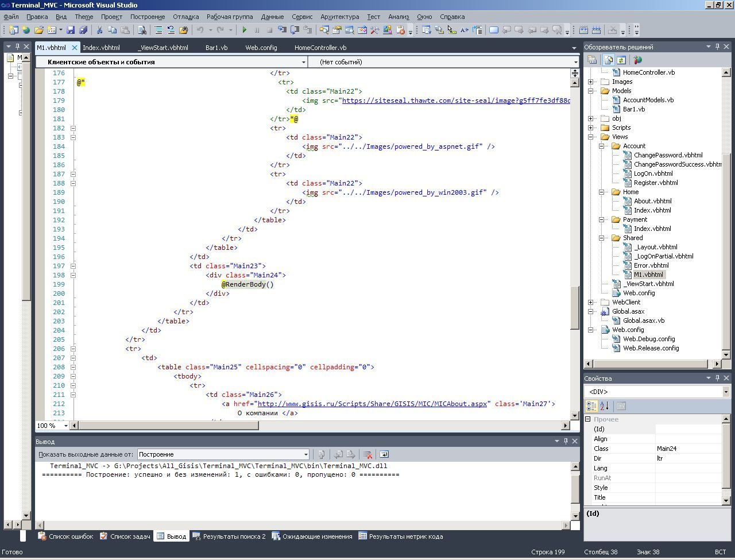The height and width of the screenshot is (560, 735).
Task: Start debugging with the green play icon
Action: click(x=245, y=30)
